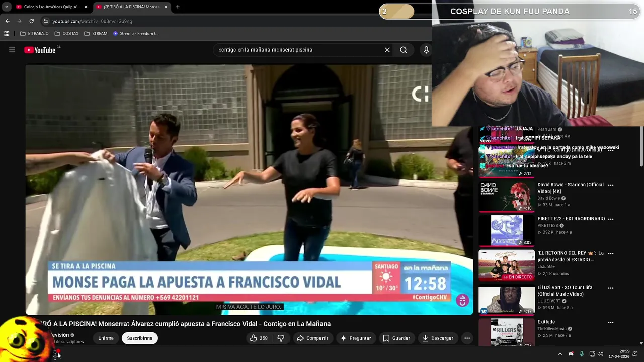The image size is (644, 362).
Task: Click the purple channel watermark icon in player
Action: (x=462, y=301)
